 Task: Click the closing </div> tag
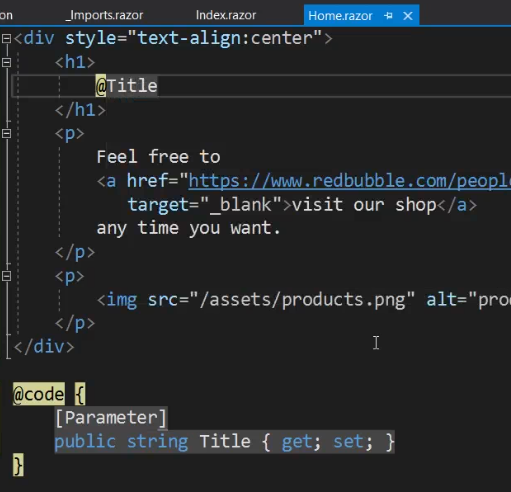(44, 347)
